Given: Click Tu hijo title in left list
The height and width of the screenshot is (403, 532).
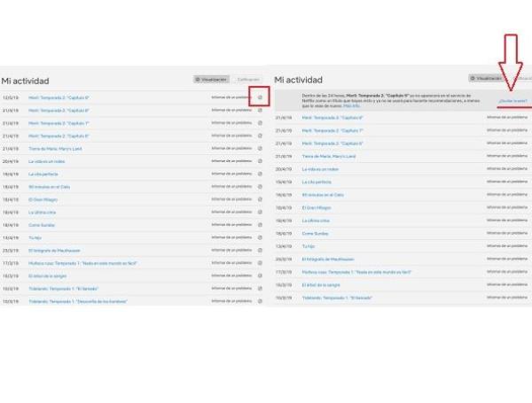Looking at the screenshot, I should pos(35,238).
